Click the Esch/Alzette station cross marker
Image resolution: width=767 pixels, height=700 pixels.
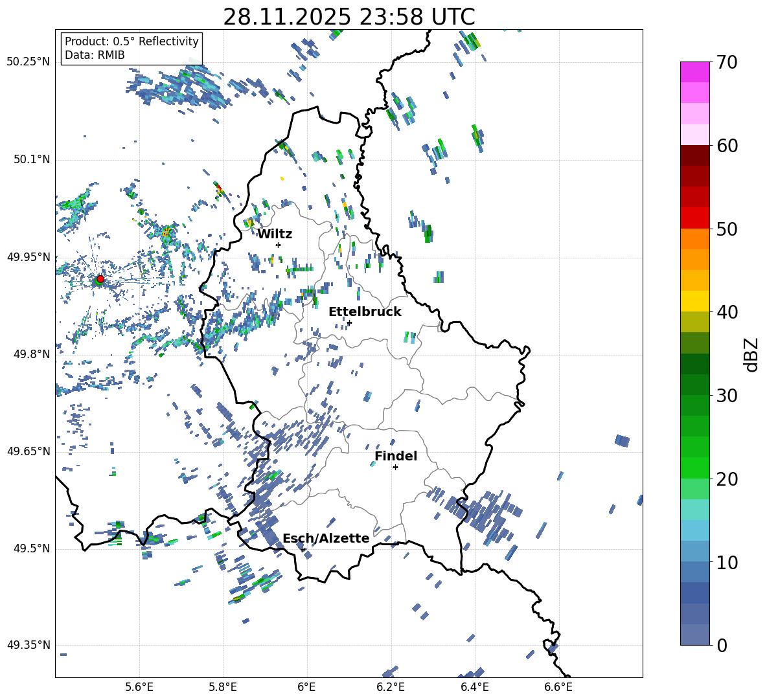pyautogui.click(x=303, y=549)
